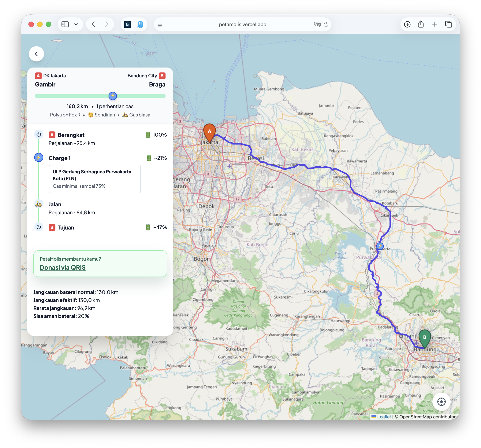
Task: Click the battery icon next to Berangkat
Action: pyautogui.click(x=148, y=135)
